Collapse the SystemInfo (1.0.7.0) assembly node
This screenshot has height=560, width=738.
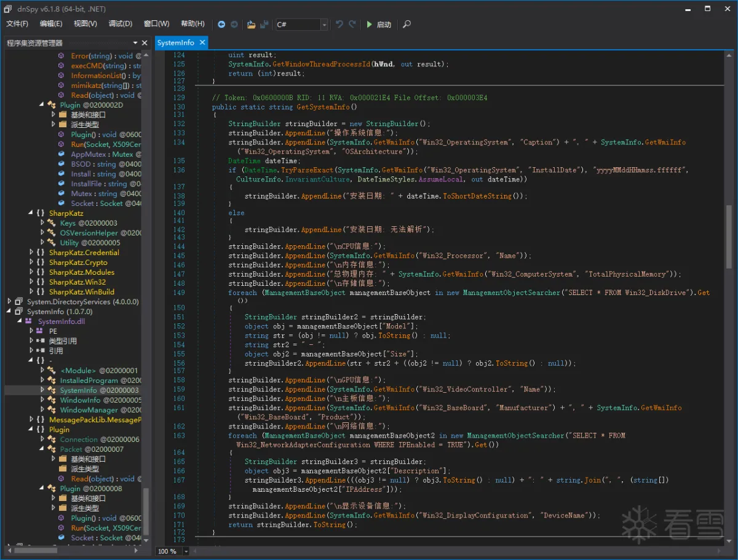pos(10,312)
